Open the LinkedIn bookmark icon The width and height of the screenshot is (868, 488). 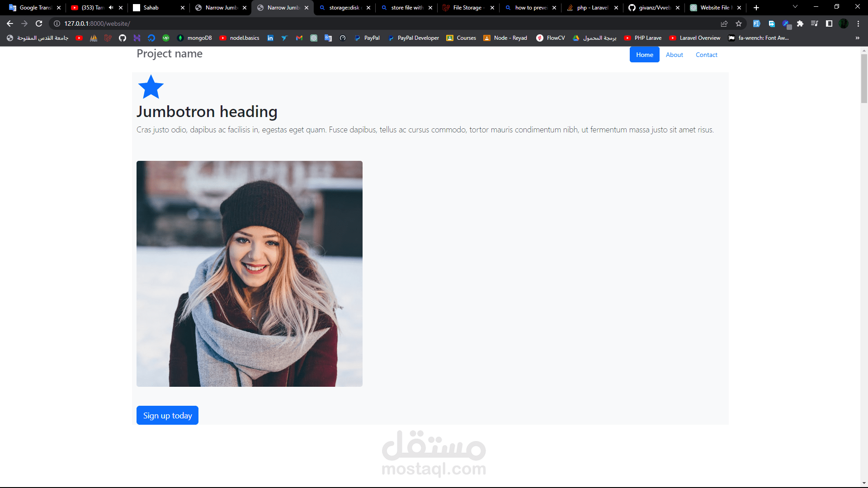270,38
